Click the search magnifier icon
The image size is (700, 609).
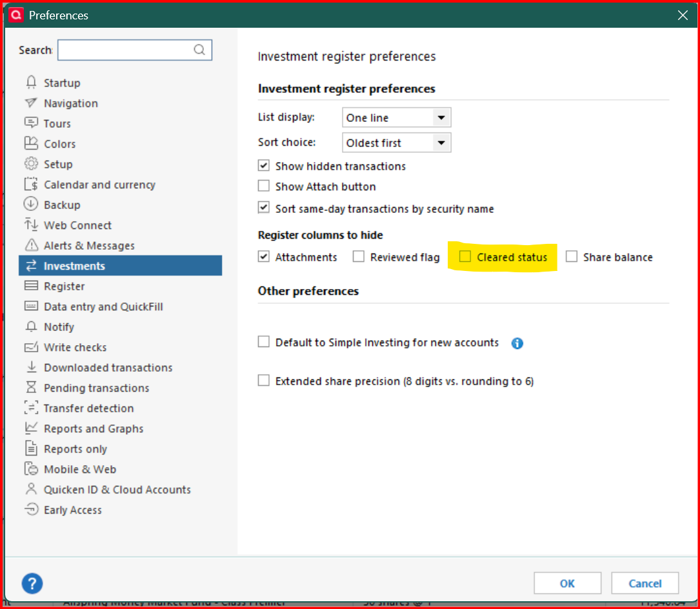(x=199, y=50)
